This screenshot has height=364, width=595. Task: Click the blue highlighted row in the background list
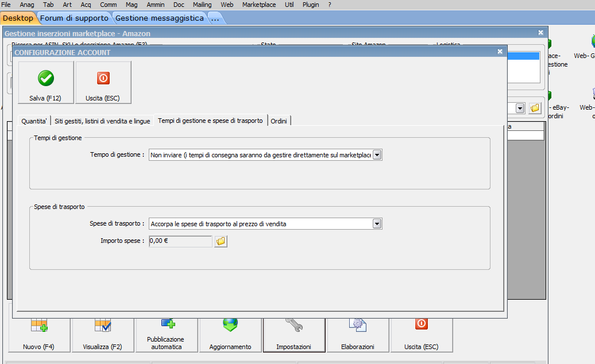(x=523, y=56)
